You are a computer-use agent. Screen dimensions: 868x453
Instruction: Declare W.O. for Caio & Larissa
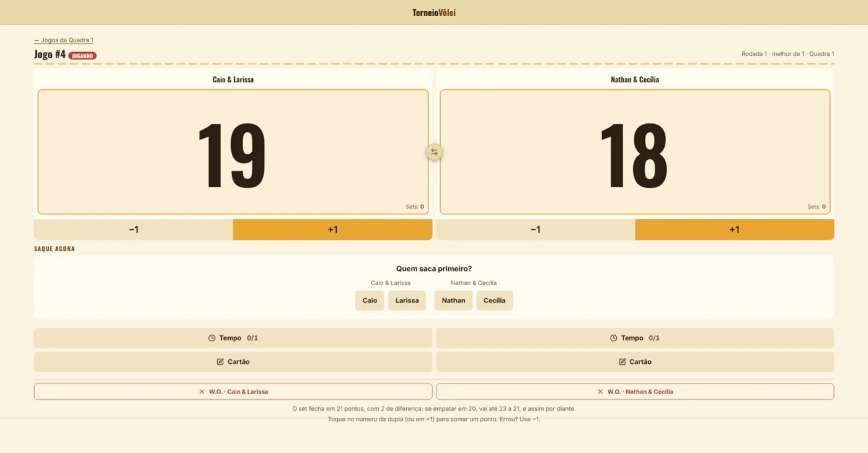pos(233,392)
